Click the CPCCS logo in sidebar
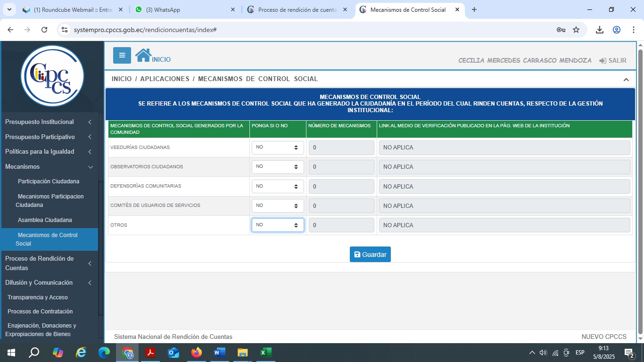The width and height of the screenshot is (644, 362). tap(52, 76)
